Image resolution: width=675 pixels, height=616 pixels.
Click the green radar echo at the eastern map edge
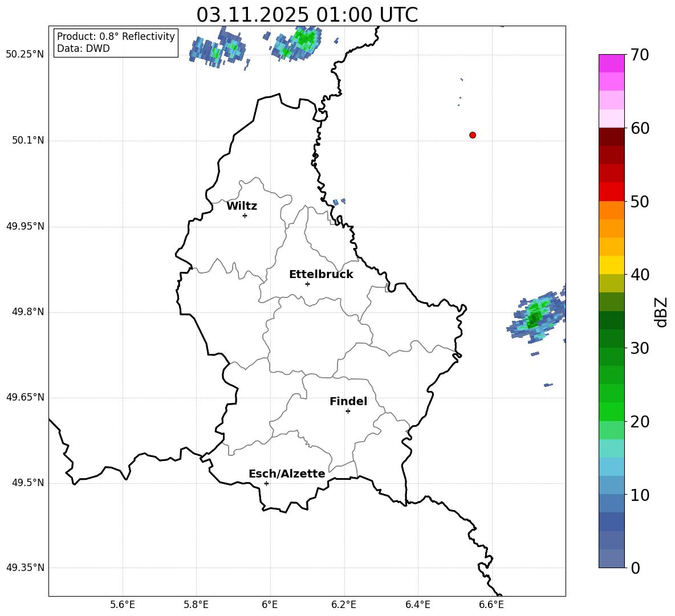click(535, 315)
